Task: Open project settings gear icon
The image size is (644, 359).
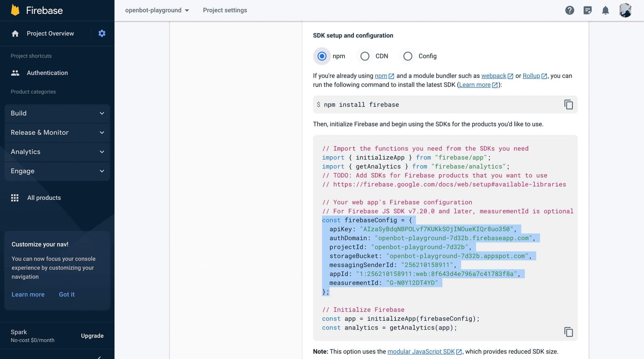Action: (x=102, y=33)
